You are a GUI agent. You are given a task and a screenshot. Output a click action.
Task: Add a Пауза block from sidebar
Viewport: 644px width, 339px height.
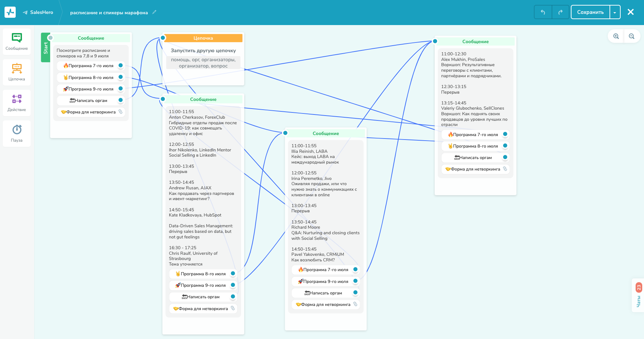tap(17, 134)
